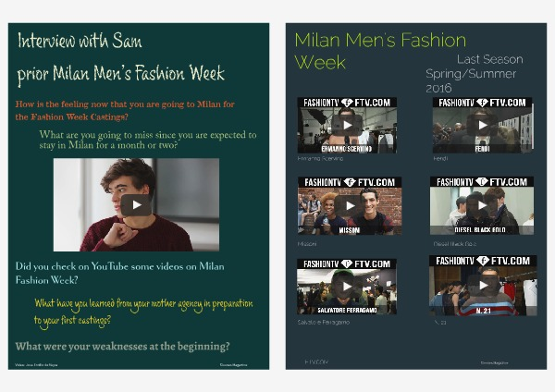This screenshot has height=392, width=555.
Task: Play the Fendi runway video
Action: 482,126
